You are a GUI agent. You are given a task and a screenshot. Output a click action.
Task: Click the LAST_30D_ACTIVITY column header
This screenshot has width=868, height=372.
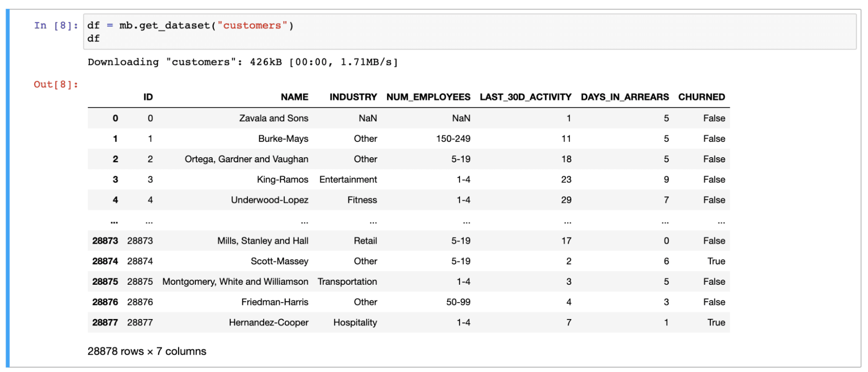[x=525, y=97]
